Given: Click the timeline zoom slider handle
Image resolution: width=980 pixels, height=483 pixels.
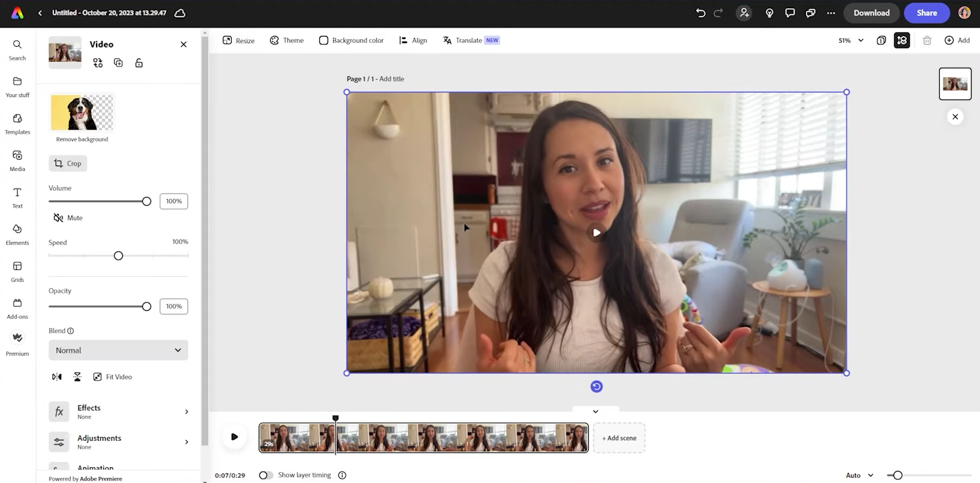Looking at the screenshot, I should coord(898,475).
